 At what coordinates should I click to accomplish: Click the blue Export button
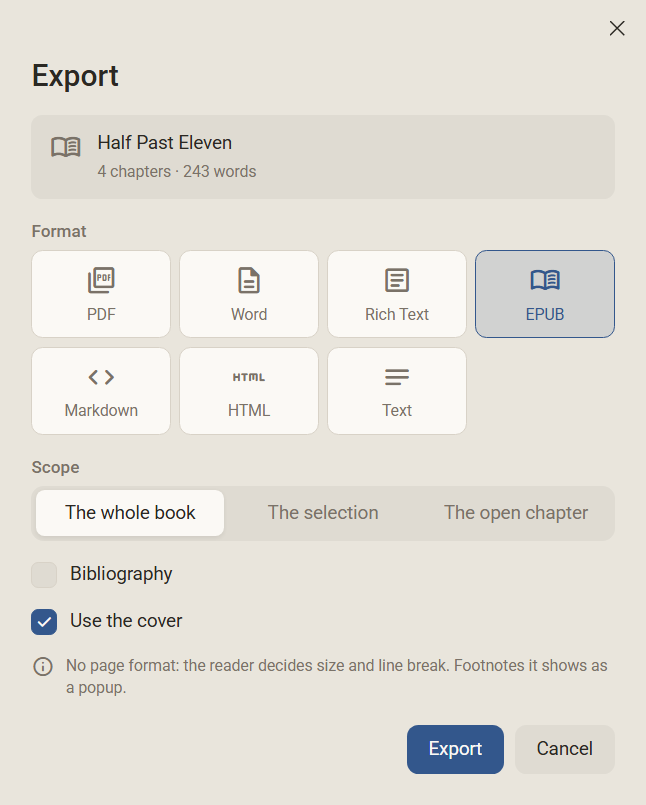click(x=455, y=749)
